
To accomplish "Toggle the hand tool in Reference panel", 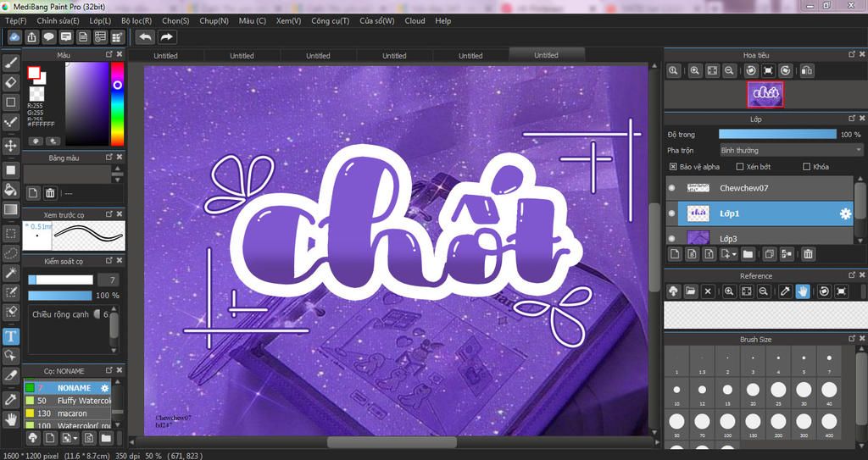I will 802,291.
